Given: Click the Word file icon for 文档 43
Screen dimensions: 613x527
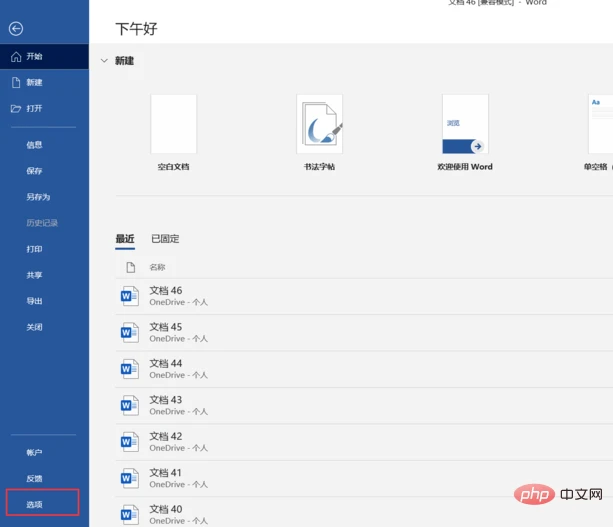Looking at the screenshot, I should tap(129, 405).
